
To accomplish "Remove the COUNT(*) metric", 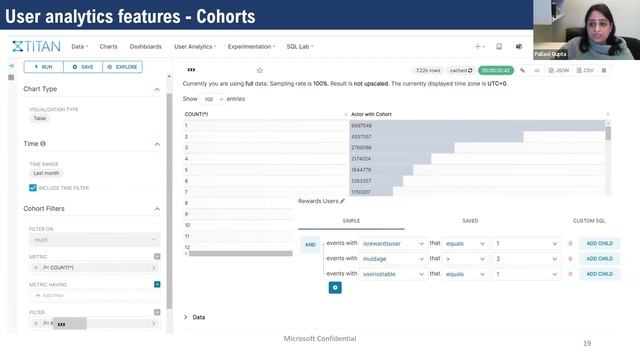I will point(36,268).
